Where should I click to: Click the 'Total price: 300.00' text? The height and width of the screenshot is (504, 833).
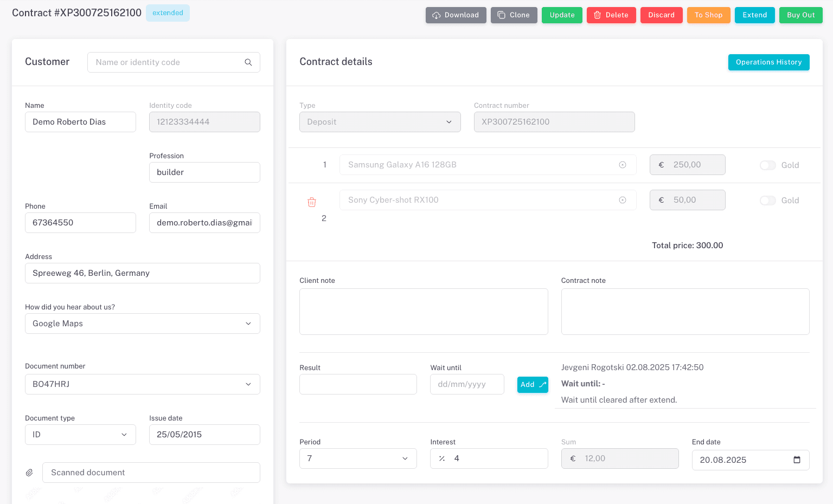688,245
